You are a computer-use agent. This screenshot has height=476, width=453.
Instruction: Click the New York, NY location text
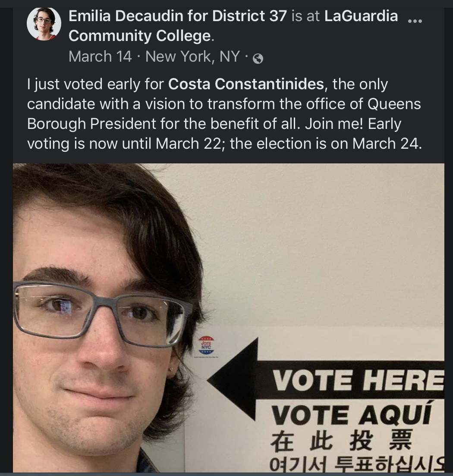[x=192, y=56]
